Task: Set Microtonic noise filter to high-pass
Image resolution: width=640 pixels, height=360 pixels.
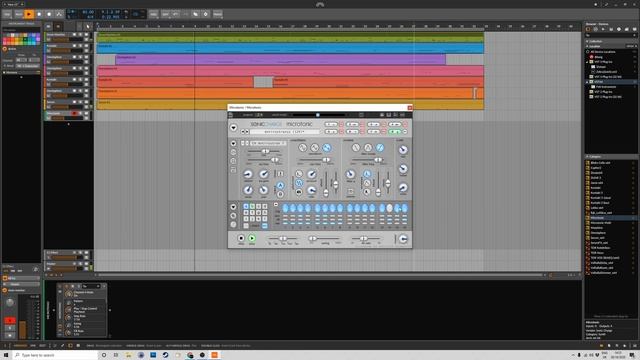Action: (x=380, y=147)
